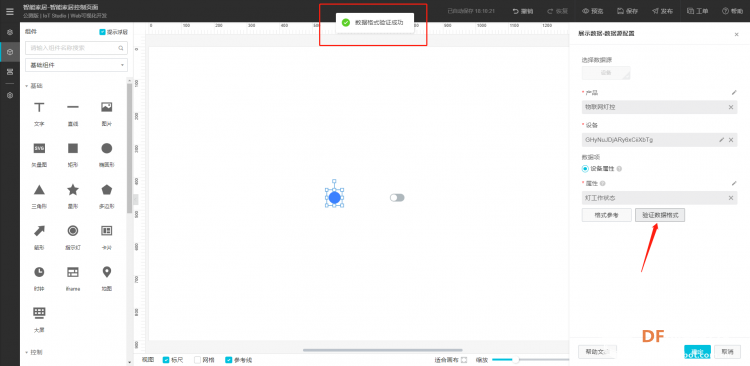The height and width of the screenshot is (366, 750).
Task: Select the iframe component
Action: coord(73,278)
